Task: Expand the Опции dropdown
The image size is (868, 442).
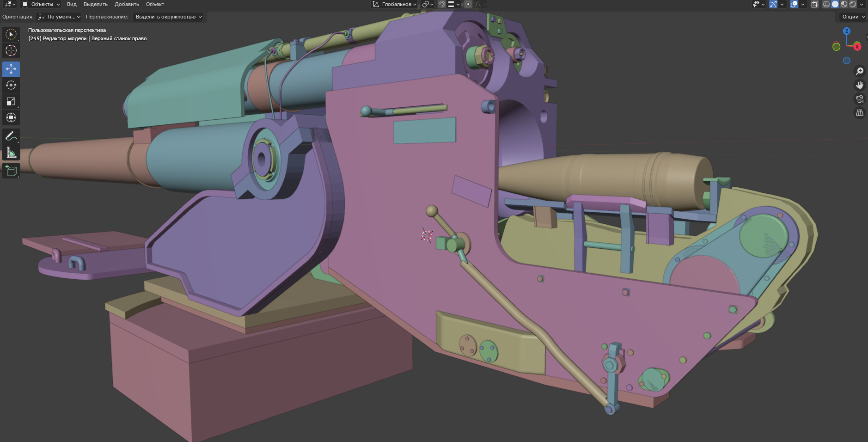Action: 853,17
